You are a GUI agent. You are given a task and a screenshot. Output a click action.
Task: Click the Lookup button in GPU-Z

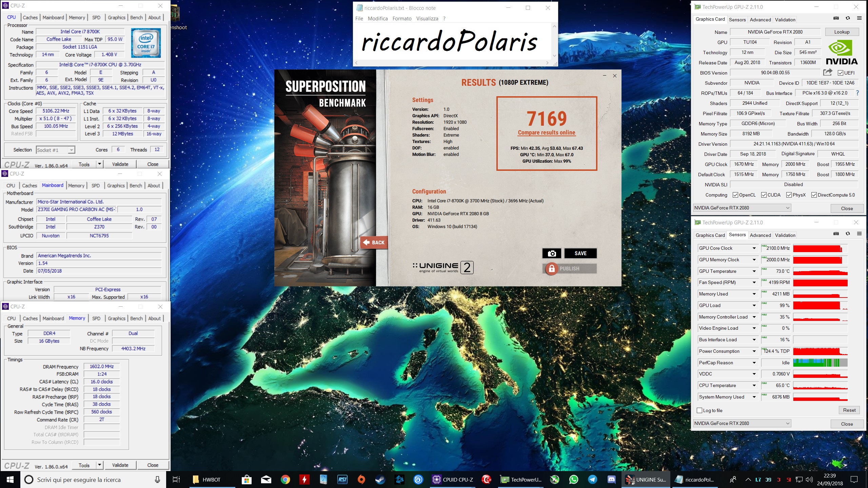click(842, 32)
